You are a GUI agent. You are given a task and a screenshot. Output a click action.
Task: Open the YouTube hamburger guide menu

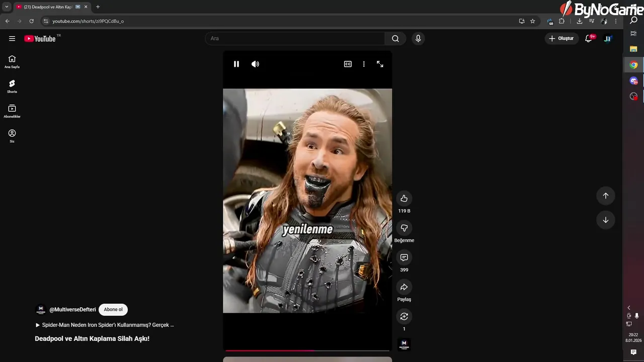click(12, 39)
